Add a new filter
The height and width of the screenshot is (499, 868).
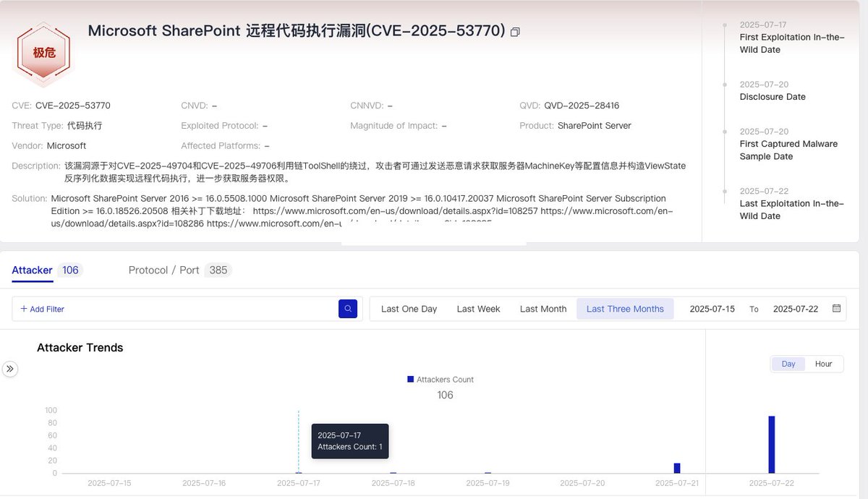pyautogui.click(x=42, y=309)
